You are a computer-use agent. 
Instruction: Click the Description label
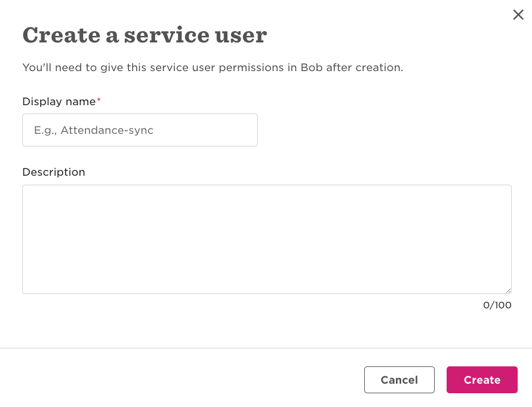[53, 172]
